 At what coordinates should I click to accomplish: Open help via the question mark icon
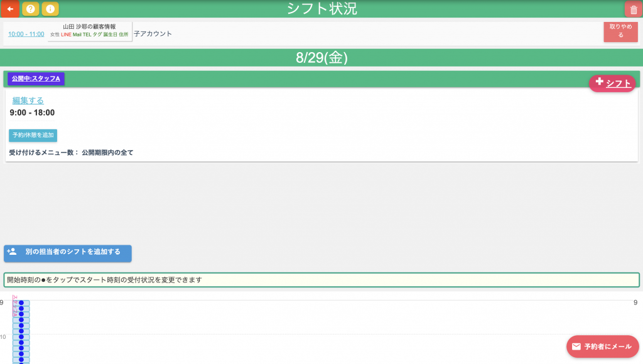(30, 9)
